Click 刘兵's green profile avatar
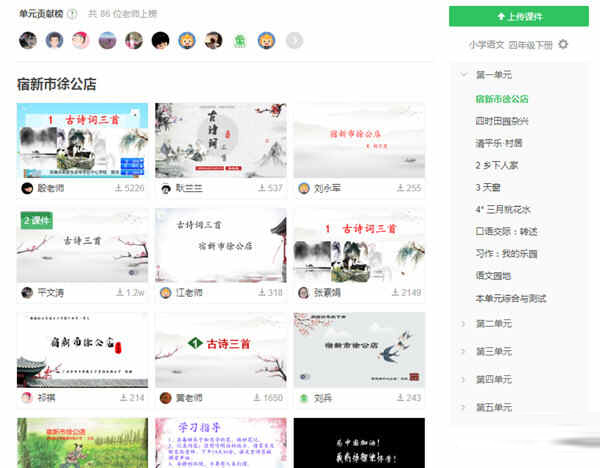Viewport: 600px width, 468px height. (304, 398)
